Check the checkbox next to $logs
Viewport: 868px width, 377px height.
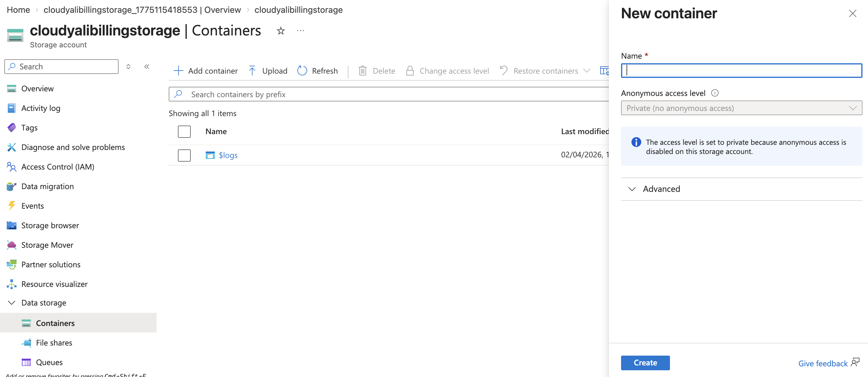tap(184, 155)
